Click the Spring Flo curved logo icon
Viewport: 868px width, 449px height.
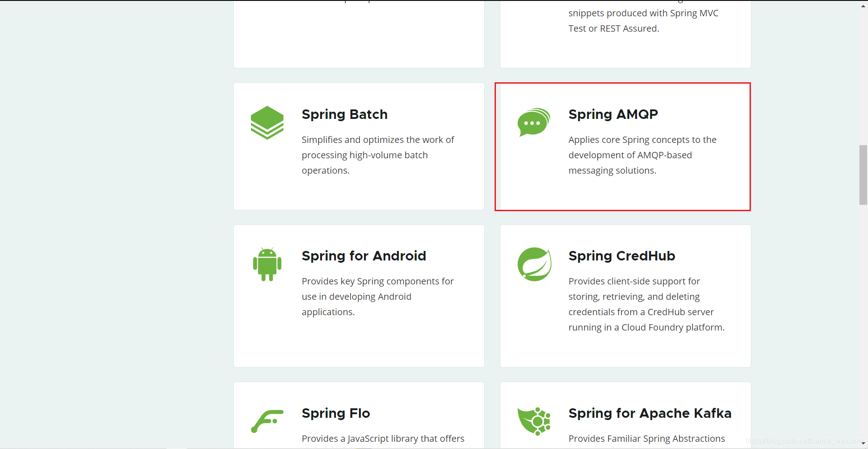(267, 421)
